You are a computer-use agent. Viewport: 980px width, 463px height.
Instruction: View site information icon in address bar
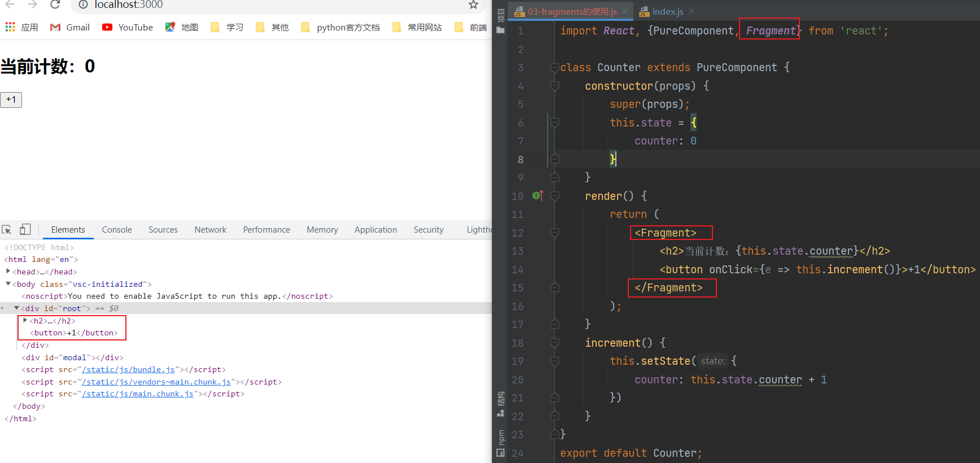83,5
